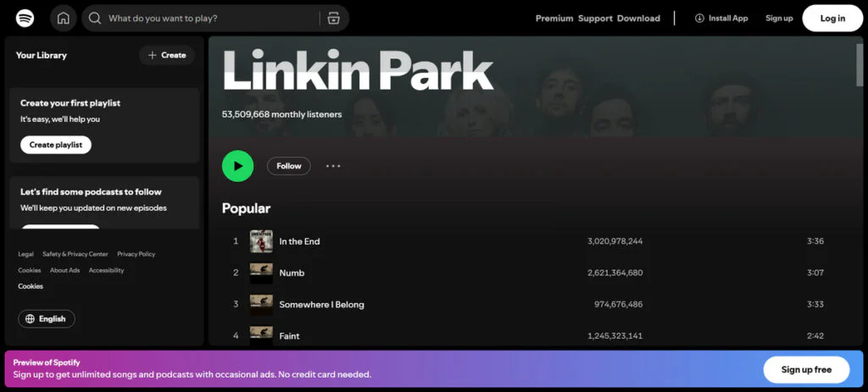Open the Accessibility link

[106, 270]
